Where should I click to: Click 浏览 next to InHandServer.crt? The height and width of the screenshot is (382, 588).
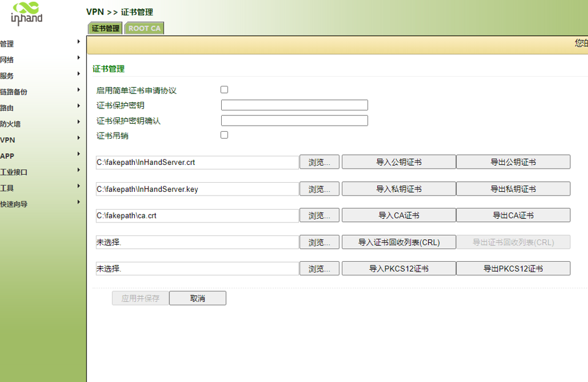pyautogui.click(x=318, y=162)
